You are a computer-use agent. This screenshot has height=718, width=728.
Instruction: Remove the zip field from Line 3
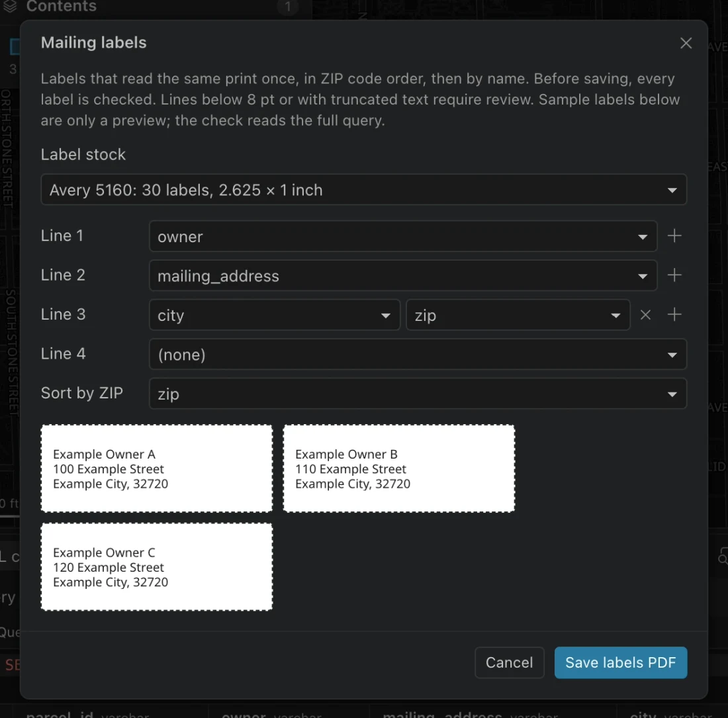[645, 315]
